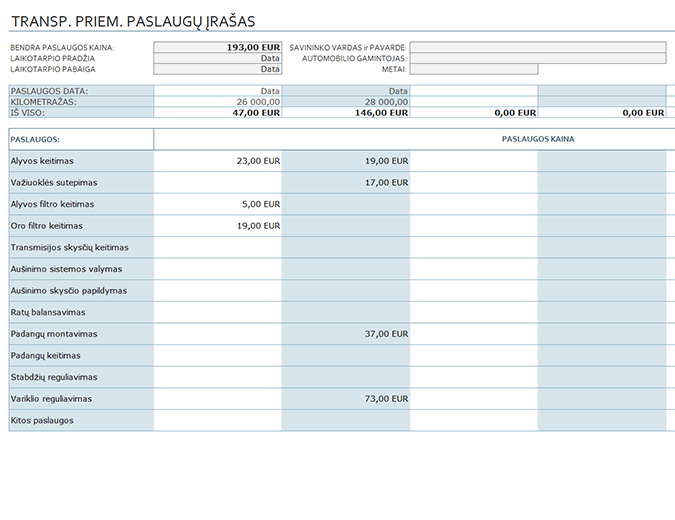Screen dimensions: 675x520
Task: Click the LAIKOTARPIO PRADŽIA Data field
Action: coord(217,58)
